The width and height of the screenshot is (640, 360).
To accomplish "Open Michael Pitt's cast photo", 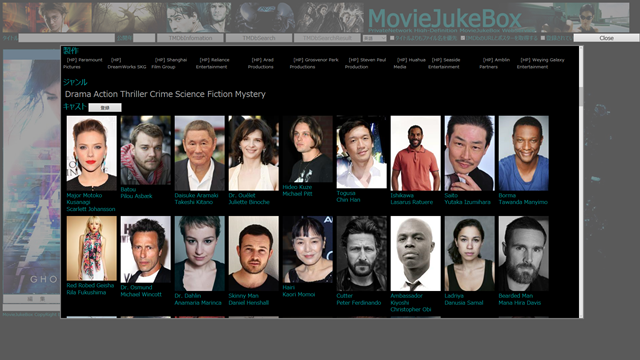I will pos(308,149).
